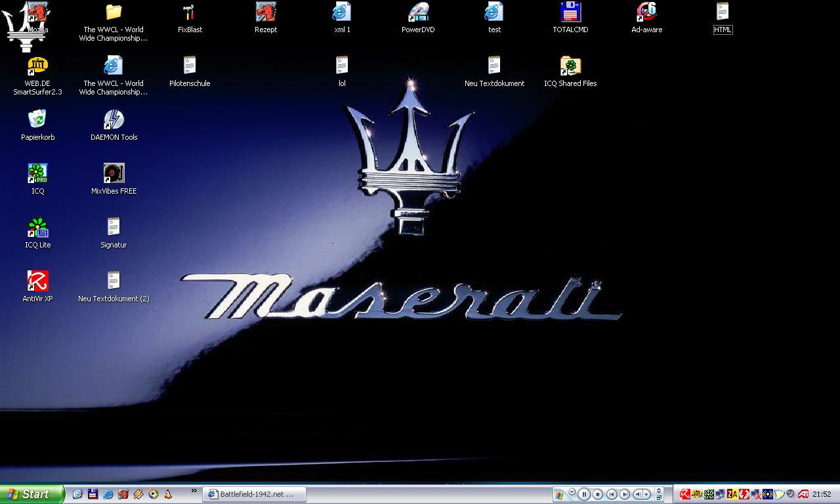
Task: Open the Start menu
Action: [x=31, y=494]
